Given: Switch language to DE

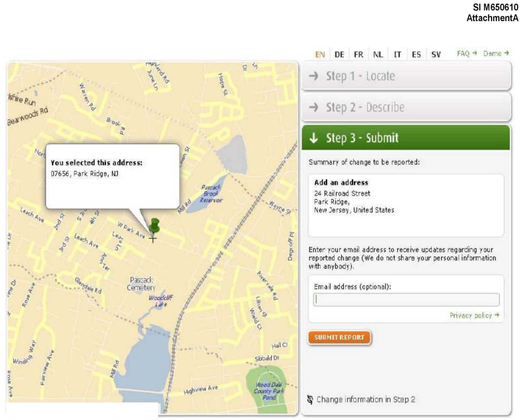Looking at the screenshot, I should 339,54.
